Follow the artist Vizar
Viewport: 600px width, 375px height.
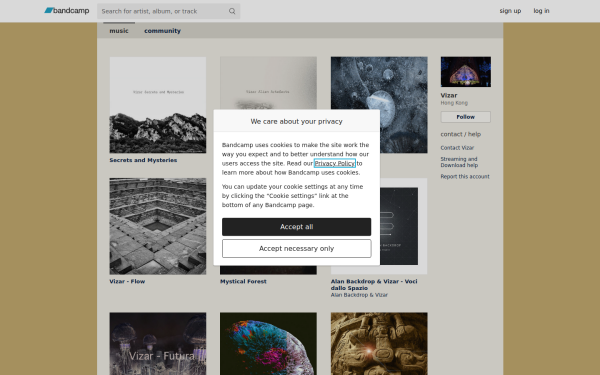coord(466,117)
